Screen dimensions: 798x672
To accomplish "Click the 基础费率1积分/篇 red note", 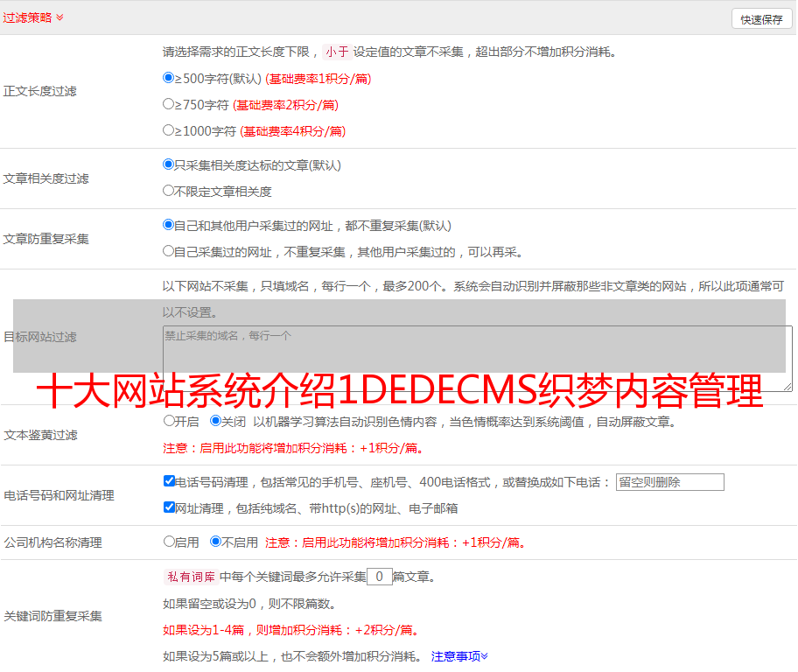I will coord(318,79).
